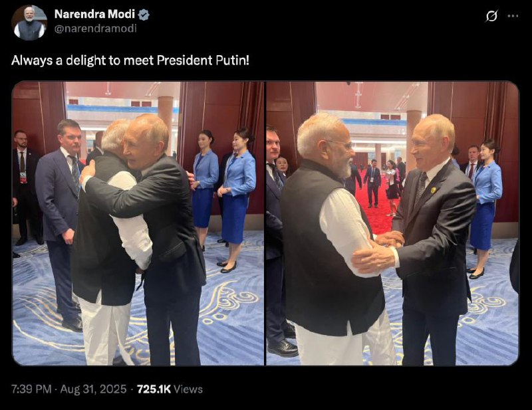Screen dimensions: 532x410
Task: Click the wooden wall panel in right photo
Action: pos(469,113)
